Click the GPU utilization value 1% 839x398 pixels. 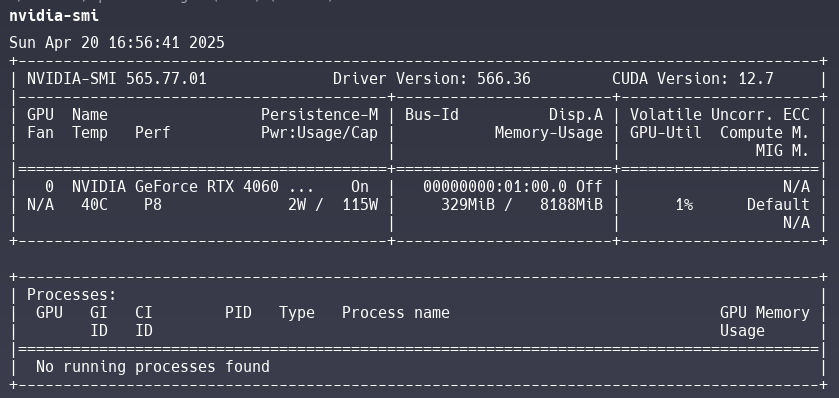point(684,205)
